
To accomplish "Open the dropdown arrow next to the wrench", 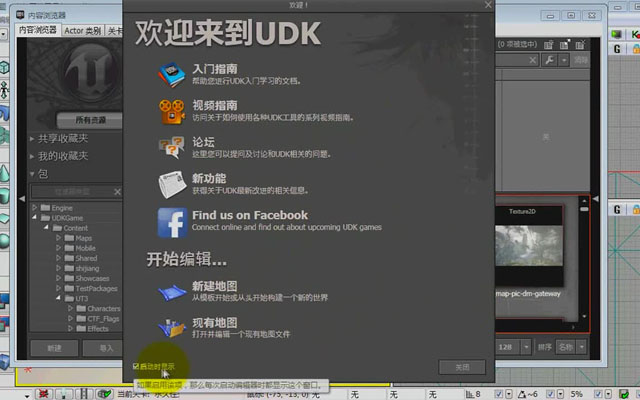I will tap(564, 60).
